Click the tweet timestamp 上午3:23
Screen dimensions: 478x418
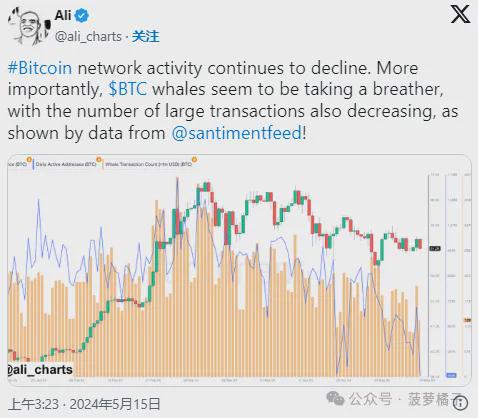coord(33,404)
